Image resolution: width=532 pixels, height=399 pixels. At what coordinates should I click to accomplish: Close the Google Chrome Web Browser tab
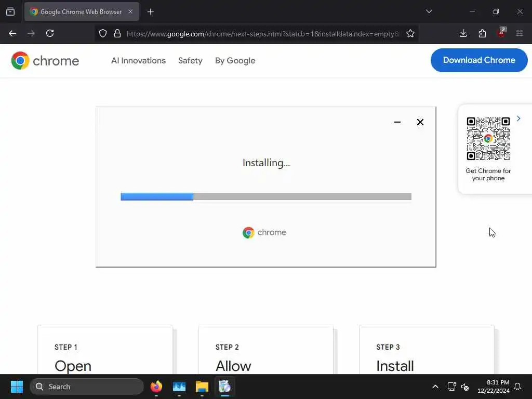tap(130, 11)
